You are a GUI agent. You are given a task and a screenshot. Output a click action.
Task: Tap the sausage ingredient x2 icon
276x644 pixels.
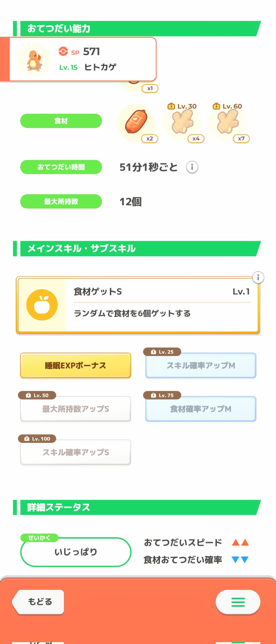click(136, 123)
